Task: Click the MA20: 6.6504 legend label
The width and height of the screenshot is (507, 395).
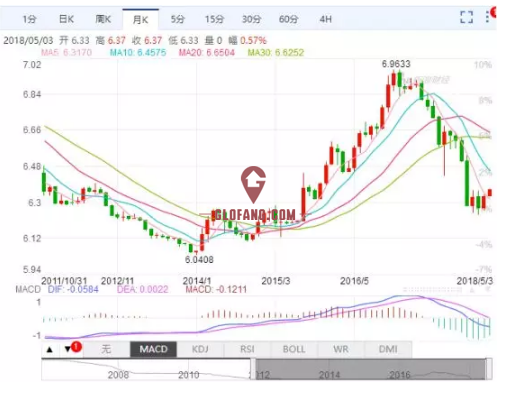Action: (x=207, y=53)
